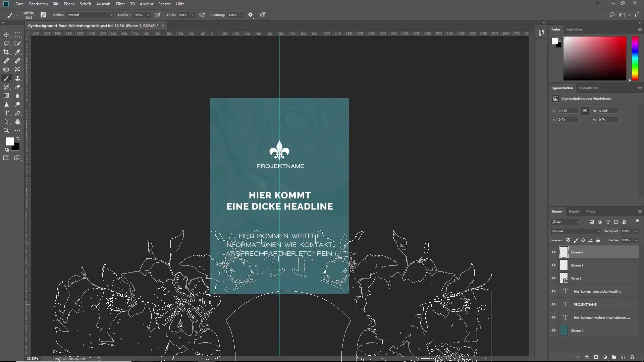Hide layer Ebene 0

coord(554,330)
